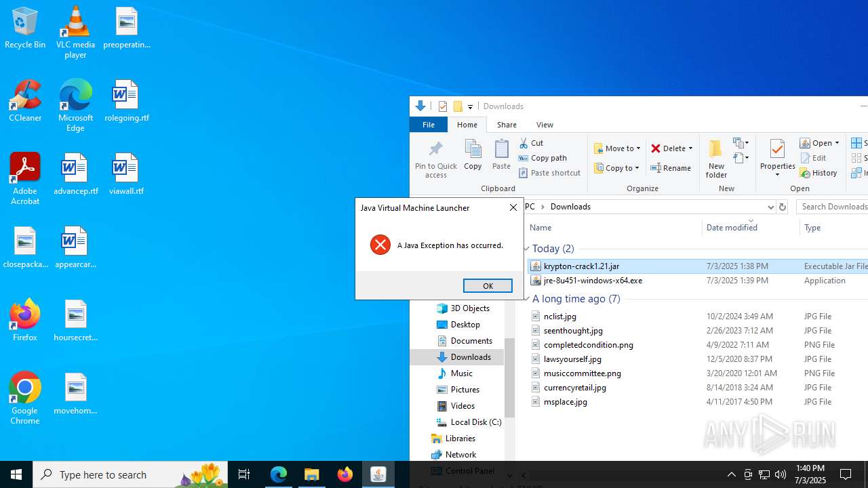Image resolution: width=868 pixels, height=488 pixels.
Task: Select the appearcar desktop document
Action: pos(75,247)
